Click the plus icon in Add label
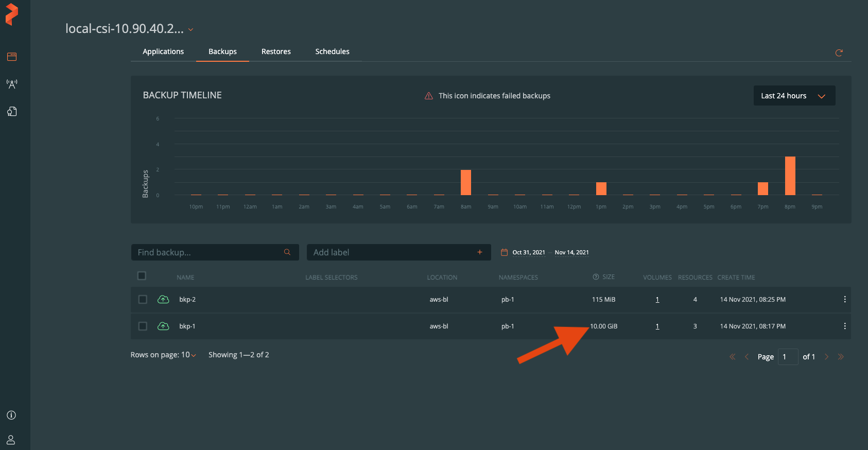Image resolution: width=868 pixels, height=450 pixels. (x=480, y=252)
